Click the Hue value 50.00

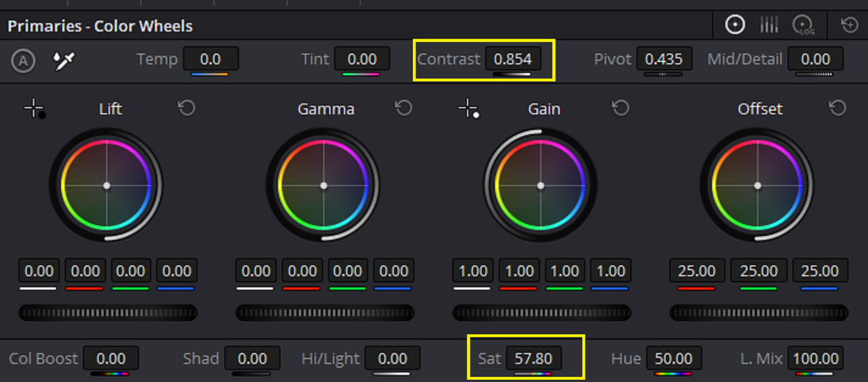pos(674,358)
